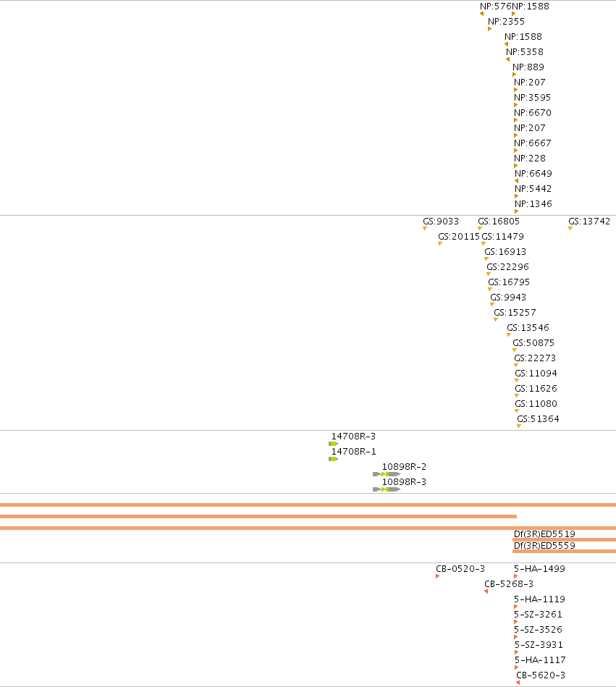Click the NP:3595 triangle glyph
This screenshot has width=616, height=687.
tap(515, 105)
